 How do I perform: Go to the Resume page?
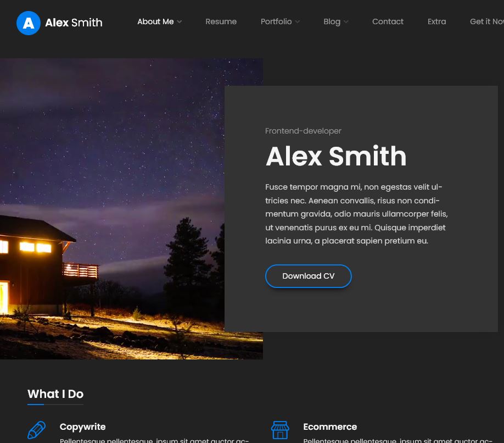pos(221,21)
